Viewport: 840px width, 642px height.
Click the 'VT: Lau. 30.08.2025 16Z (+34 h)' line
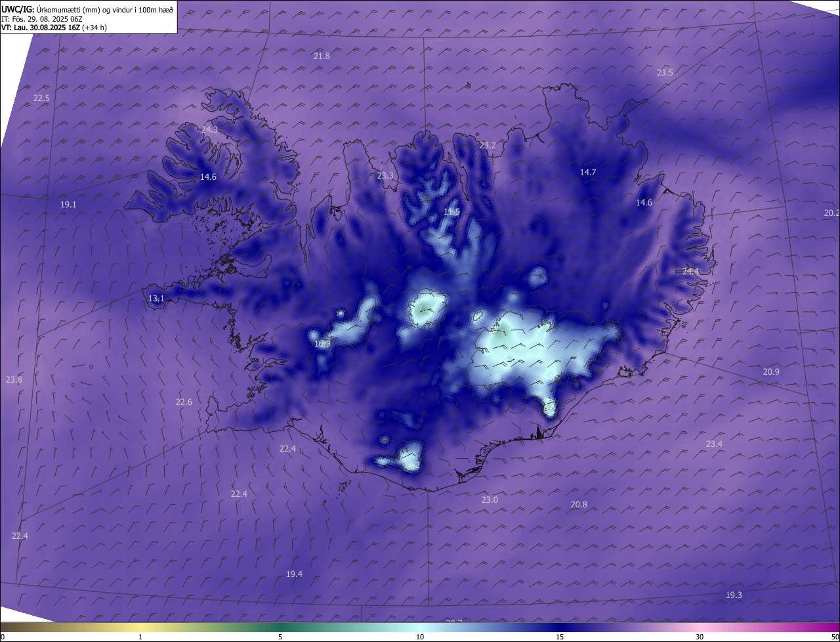point(54,28)
